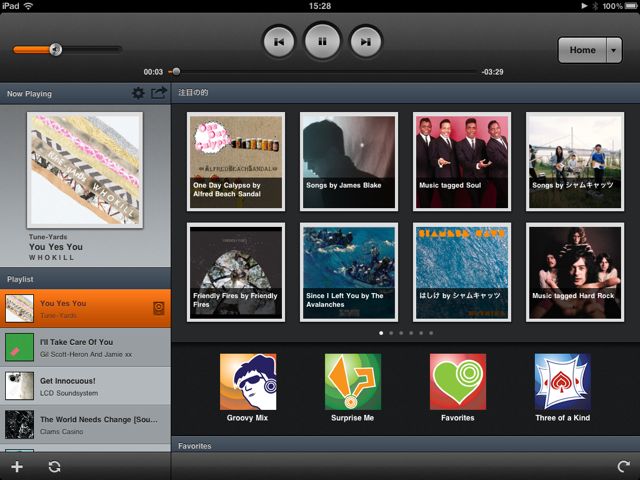
Task: Tap the playlist sync arrows icon
Action: [54, 467]
